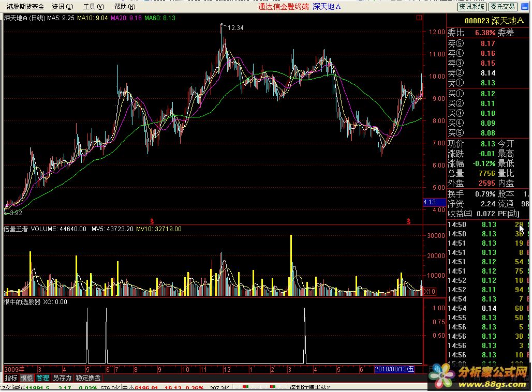Click the MV10: 32719.00 value
This screenshot has height=392, width=532.
pos(159,229)
